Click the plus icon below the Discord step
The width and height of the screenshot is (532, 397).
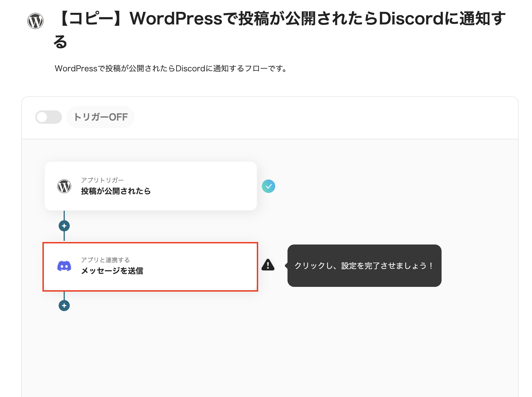pos(64,305)
